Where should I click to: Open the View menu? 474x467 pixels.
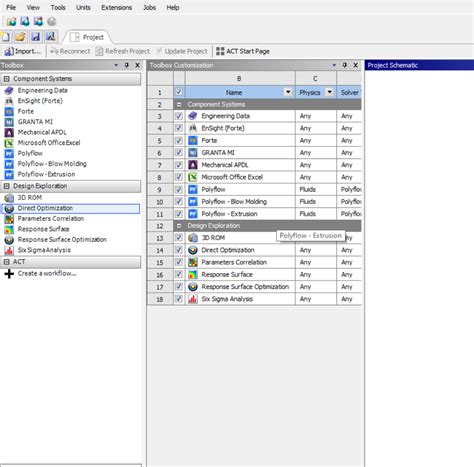33,7
